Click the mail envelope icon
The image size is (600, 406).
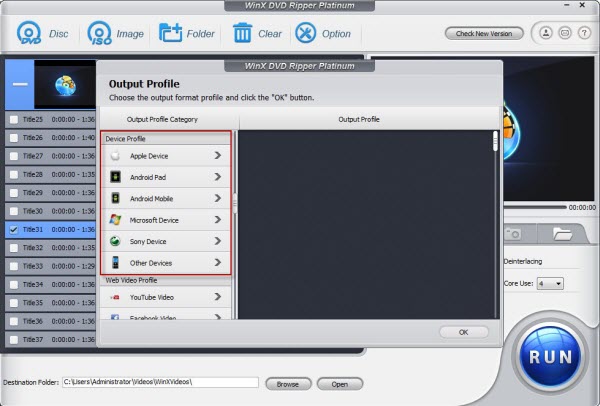565,33
